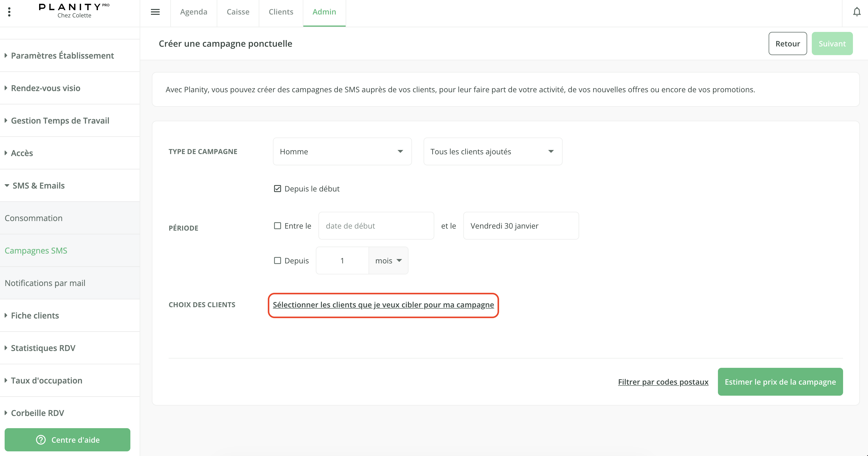Switch to the Agenda tab
This screenshot has height=456, width=868.
click(194, 12)
